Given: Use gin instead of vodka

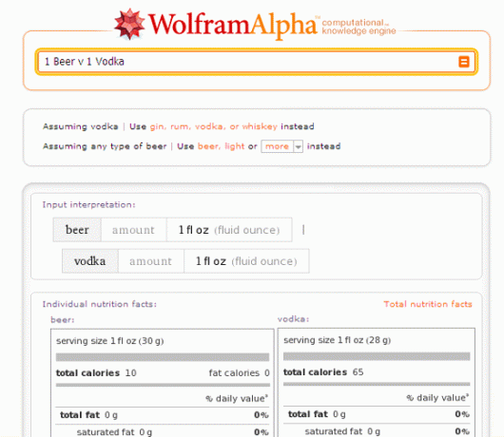Looking at the screenshot, I should (157, 126).
